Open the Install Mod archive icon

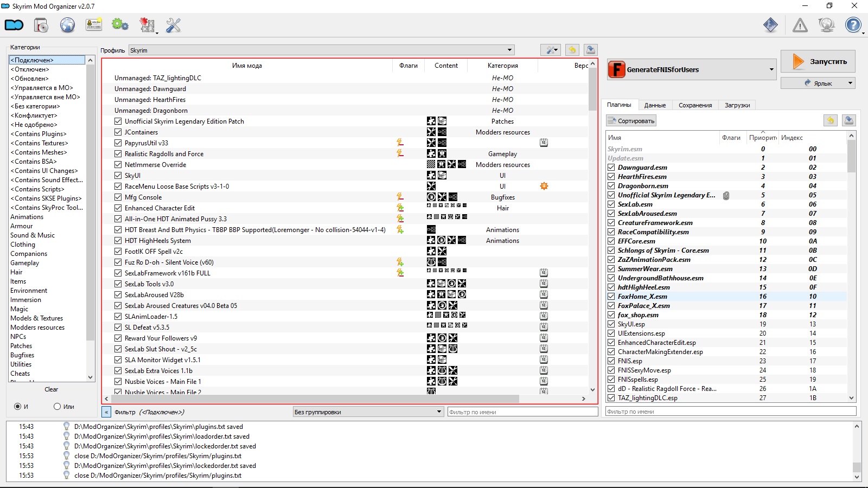click(x=41, y=25)
